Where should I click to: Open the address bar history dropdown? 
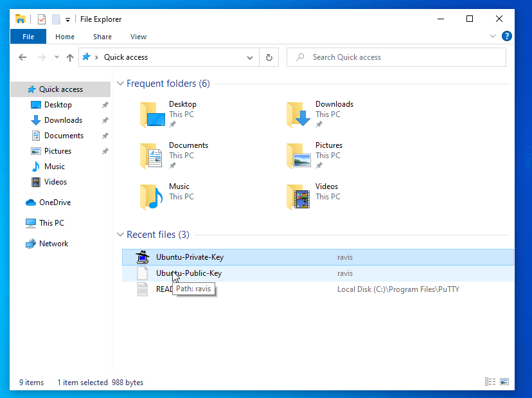(x=250, y=57)
